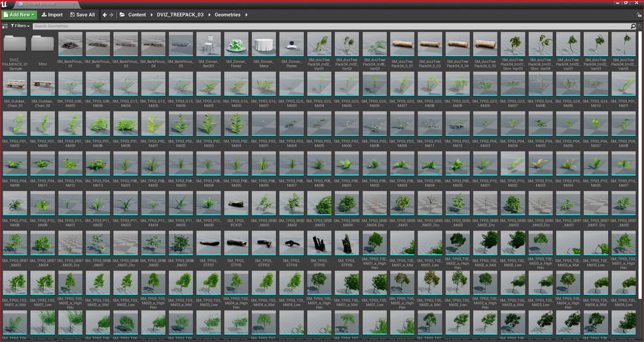Click the Unreal Engine logo icon
644x342 pixels.
tap(5, 4)
